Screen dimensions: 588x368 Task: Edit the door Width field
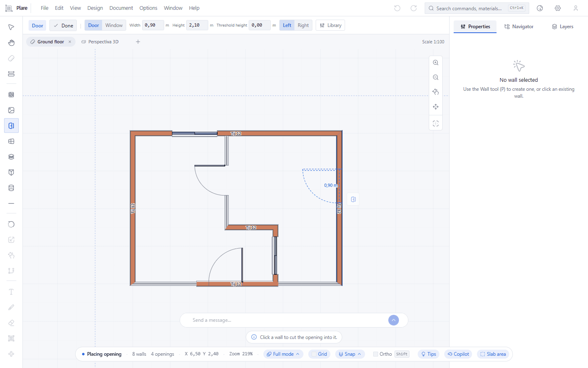tap(153, 25)
